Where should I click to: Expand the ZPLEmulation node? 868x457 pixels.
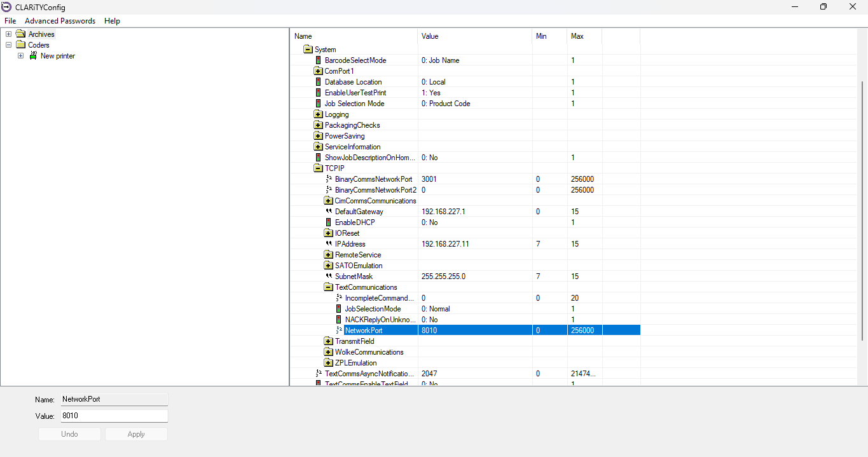328,363
